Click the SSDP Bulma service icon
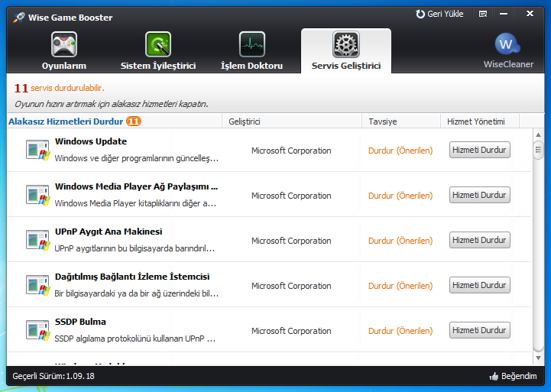The image size is (551, 392). pos(38,330)
